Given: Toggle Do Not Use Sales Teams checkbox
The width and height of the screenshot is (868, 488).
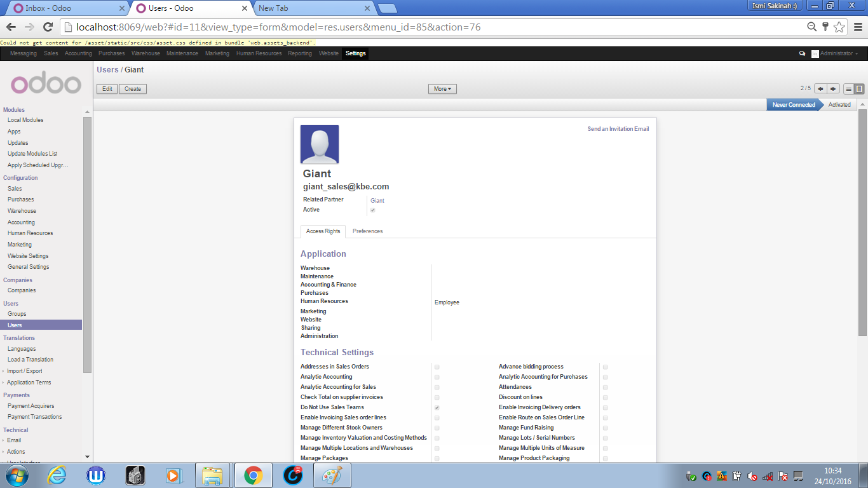Looking at the screenshot, I should 437,408.
